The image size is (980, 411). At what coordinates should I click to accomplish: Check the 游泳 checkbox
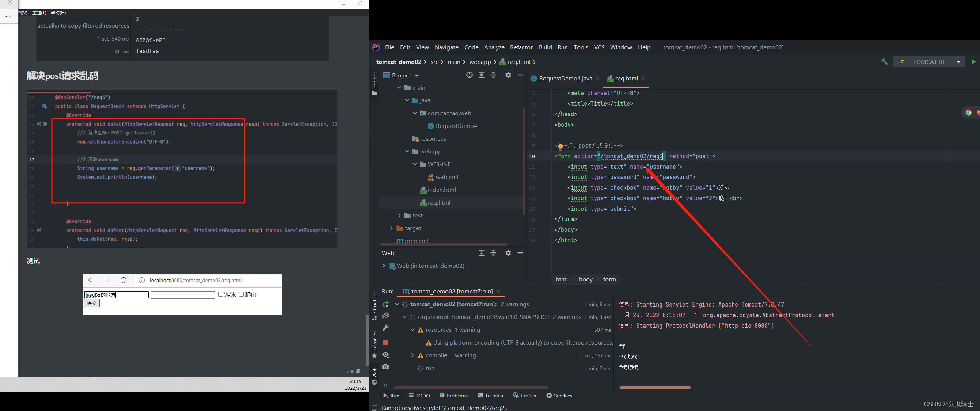[x=220, y=294]
